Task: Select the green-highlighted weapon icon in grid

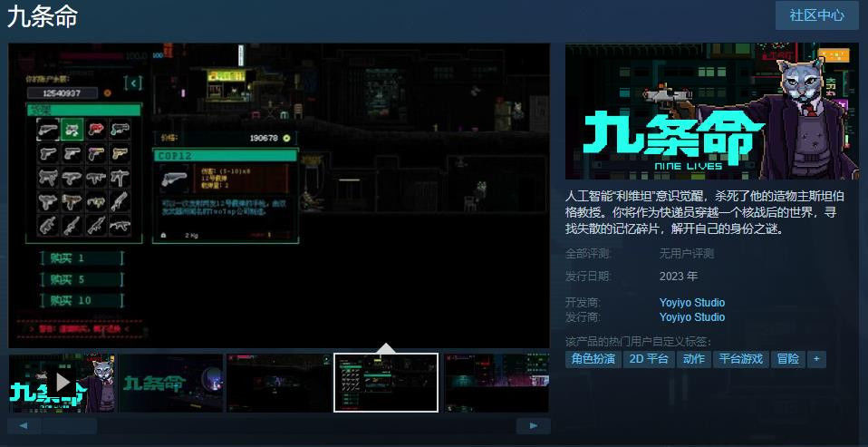Action: [x=72, y=129]
